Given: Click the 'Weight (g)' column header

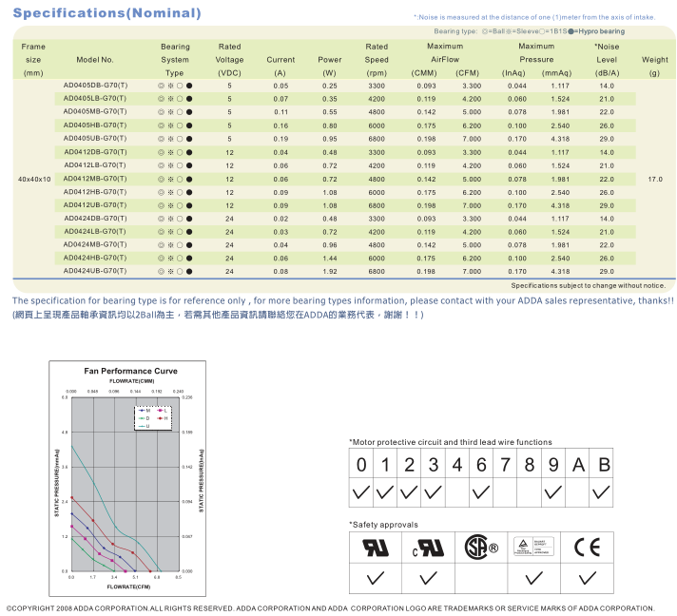Looking at the screenshot, I should [654, 66].
